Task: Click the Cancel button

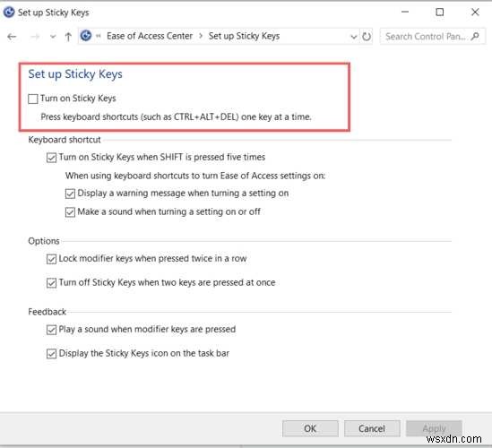Action: pyautogui.click(x=372, y=428)
